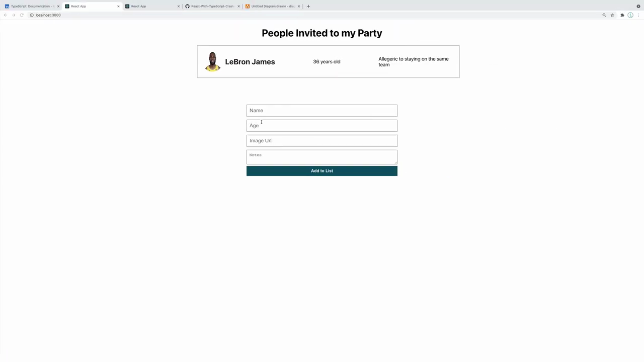
Task: Open the new tab plus button
Action: 308,6
